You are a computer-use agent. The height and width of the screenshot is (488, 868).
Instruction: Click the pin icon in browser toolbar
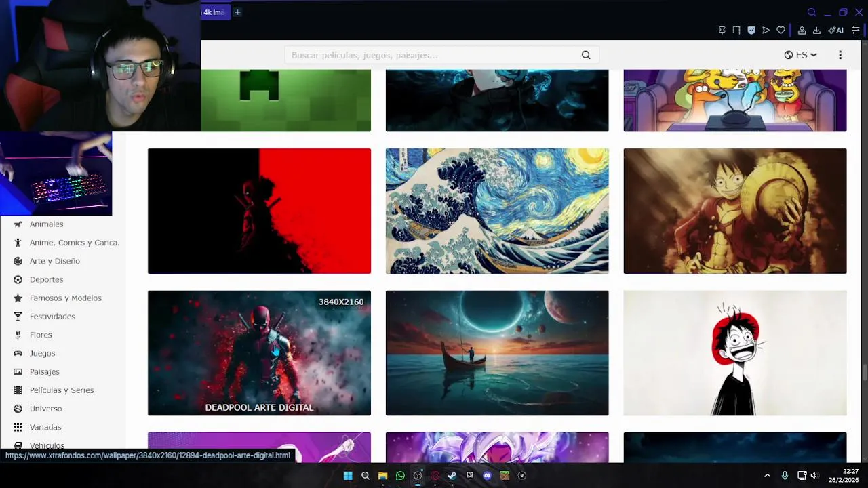click(722, 30)
